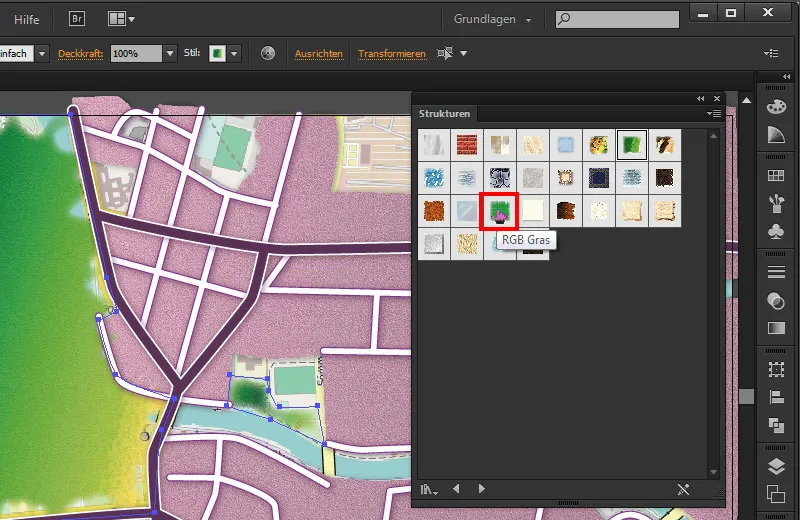Open the Transform panel icon in dock
800x520 pixels.
click(x=776, y=369)
